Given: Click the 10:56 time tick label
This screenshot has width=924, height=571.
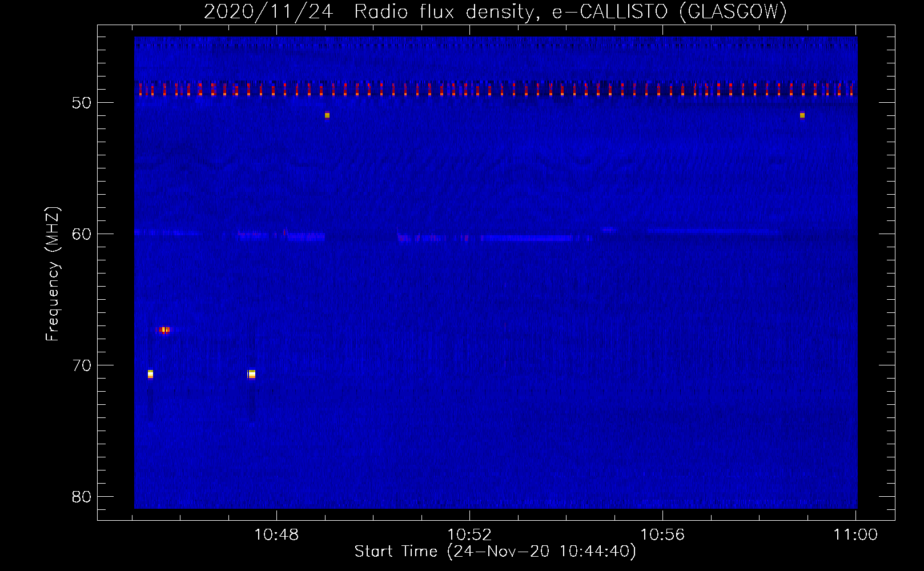Looking at the screenshot, I should tap(662, 535).
